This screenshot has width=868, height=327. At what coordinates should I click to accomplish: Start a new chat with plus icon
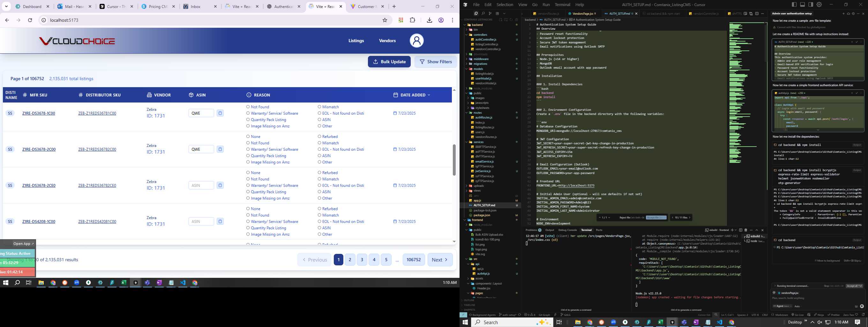pos(843,14)
